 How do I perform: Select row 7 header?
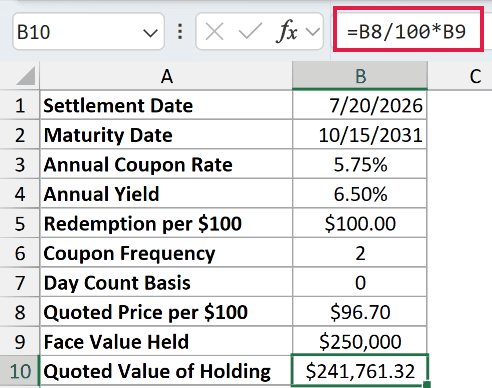coord(20,283)
